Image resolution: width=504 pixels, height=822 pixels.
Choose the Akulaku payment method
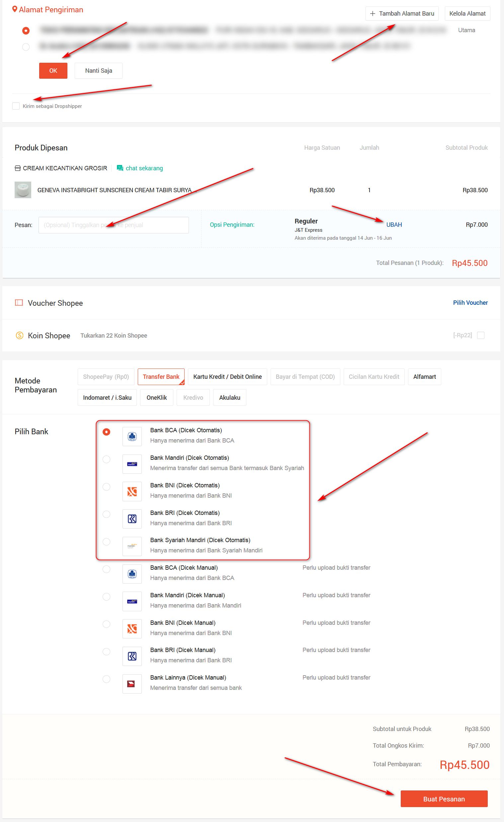[230, 397]
